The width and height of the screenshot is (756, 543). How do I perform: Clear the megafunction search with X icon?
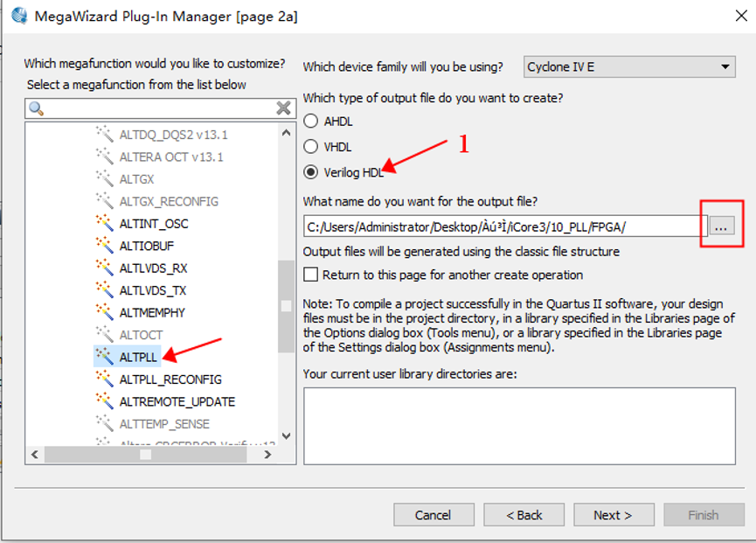(x=283, y=108)
